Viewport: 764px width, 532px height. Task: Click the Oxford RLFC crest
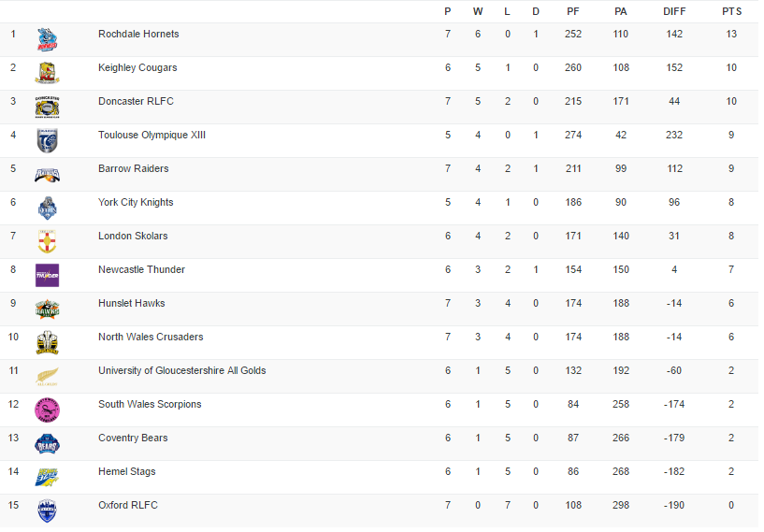(48, 510)
